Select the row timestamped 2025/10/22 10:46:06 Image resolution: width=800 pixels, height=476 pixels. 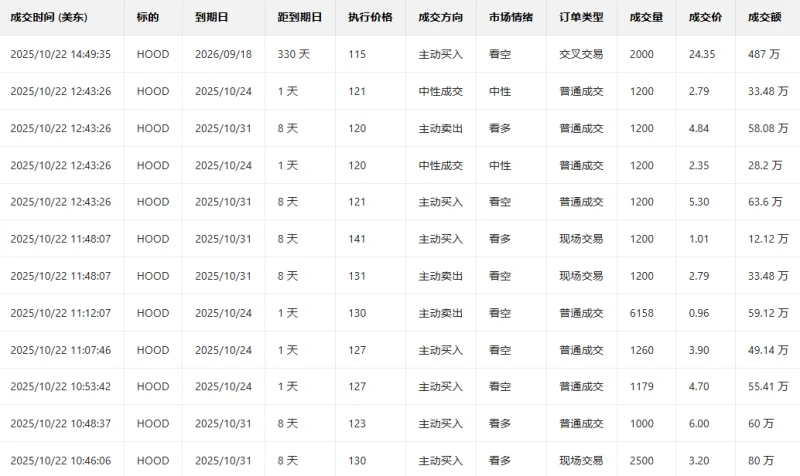(60, 460)
